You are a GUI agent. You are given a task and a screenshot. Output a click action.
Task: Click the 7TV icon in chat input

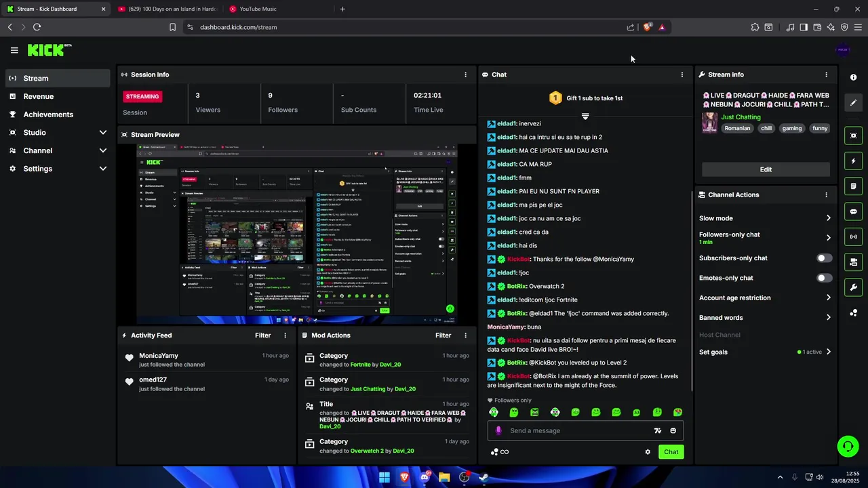[657, 430]
